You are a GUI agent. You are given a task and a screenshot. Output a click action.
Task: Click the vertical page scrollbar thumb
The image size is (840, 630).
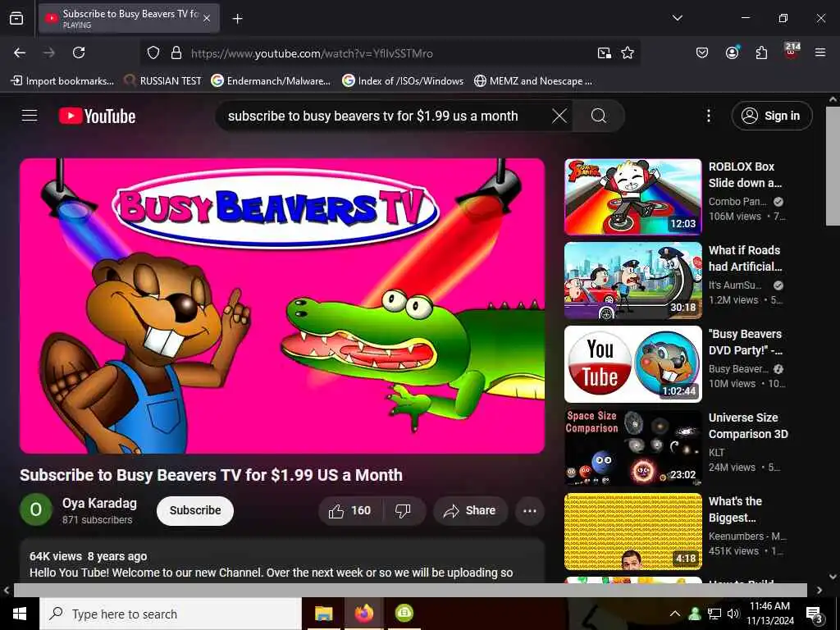[833, 165]
